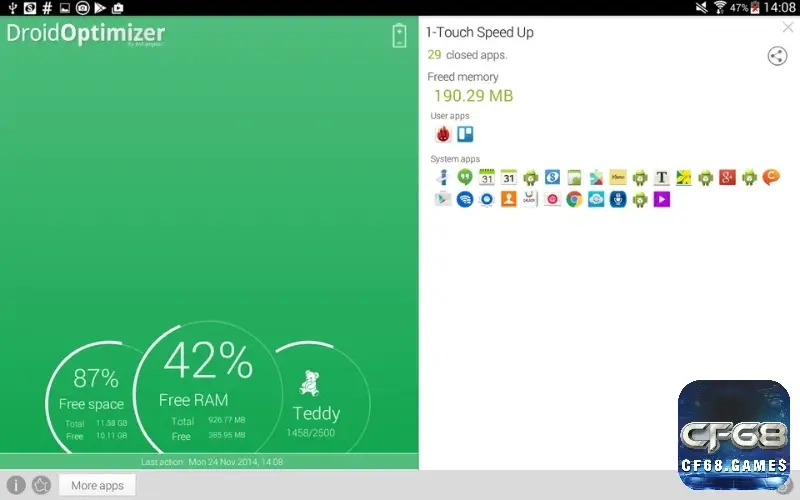Tap the Hangouts green speech bubble icon
This screenshot has width=800, height=500.
tap(465, 177)
